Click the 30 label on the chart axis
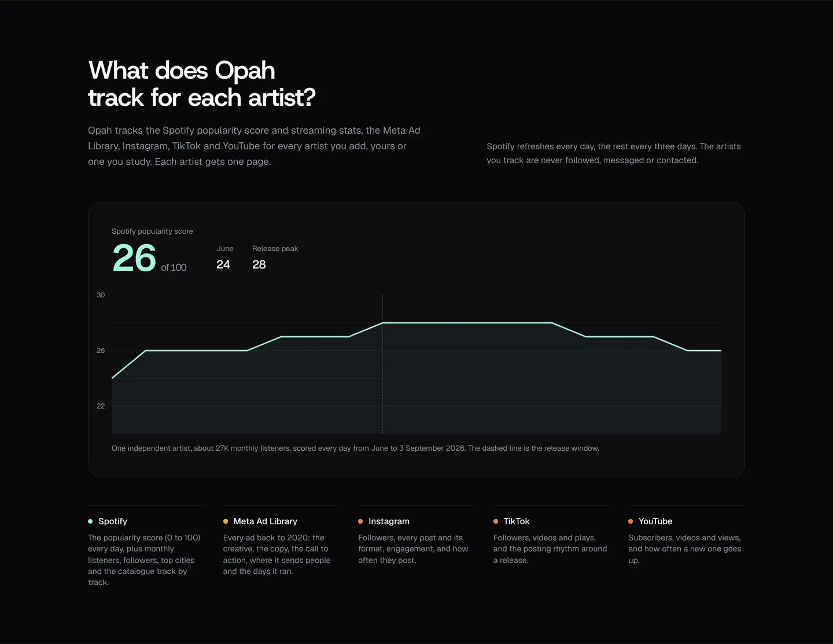 pyautogui.click(x=101, y=295)
